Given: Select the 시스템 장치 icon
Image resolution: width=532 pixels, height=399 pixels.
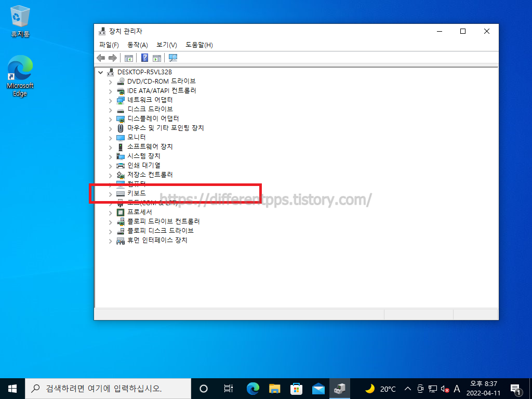Looking at the screenshot, I should pyautogui.click(x=121, y=156).
